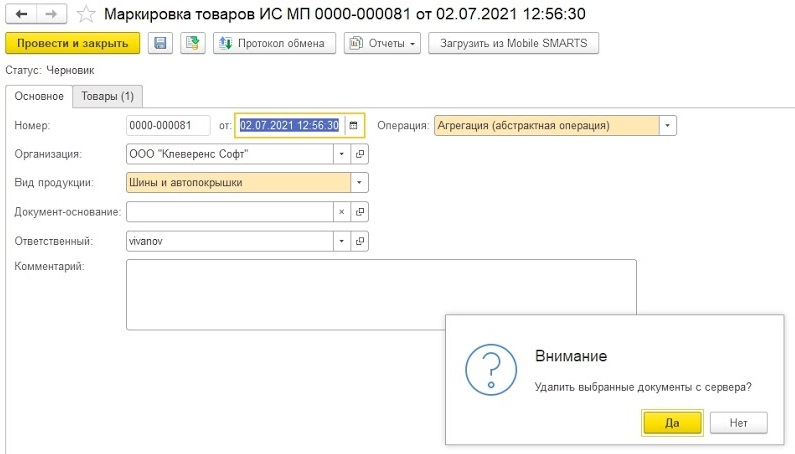This screenshot has width=795, height=454.
Task: Expand the Операция dropdown list
Action: pyautogui.click(x=667, y=125)
